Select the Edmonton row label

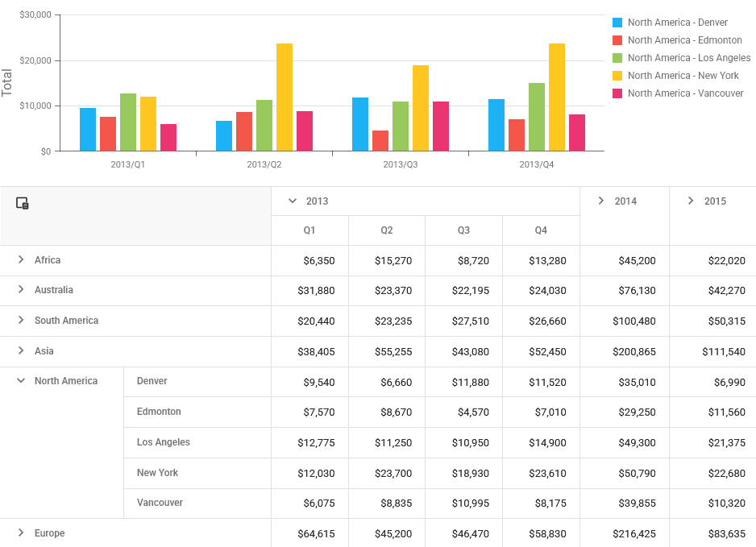(x=159, y=412)
